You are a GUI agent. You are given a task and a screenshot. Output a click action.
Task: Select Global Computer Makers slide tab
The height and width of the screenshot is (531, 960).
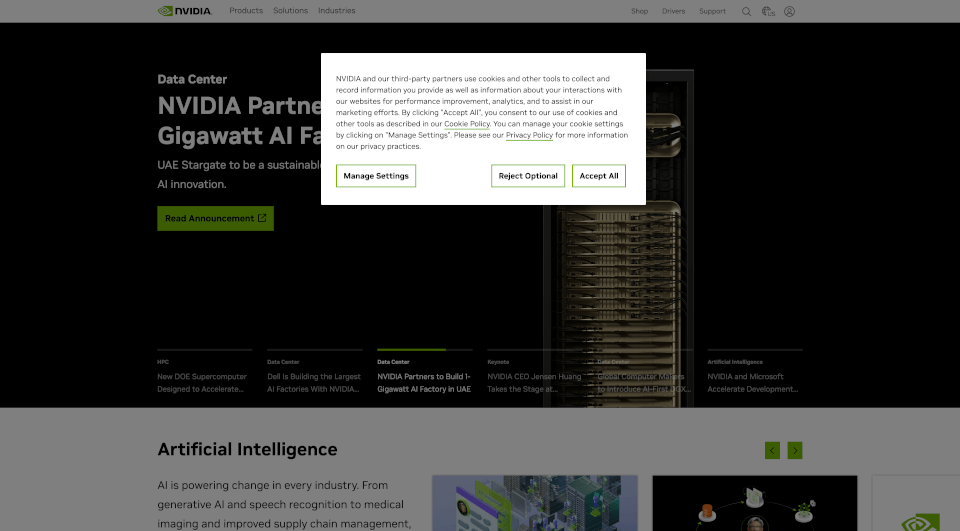645,372
